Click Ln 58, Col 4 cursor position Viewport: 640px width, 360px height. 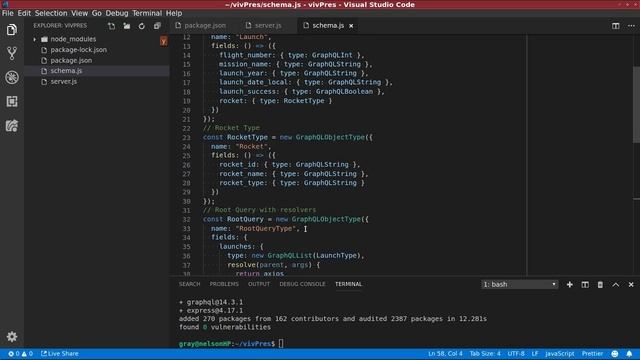pos(445,353)
